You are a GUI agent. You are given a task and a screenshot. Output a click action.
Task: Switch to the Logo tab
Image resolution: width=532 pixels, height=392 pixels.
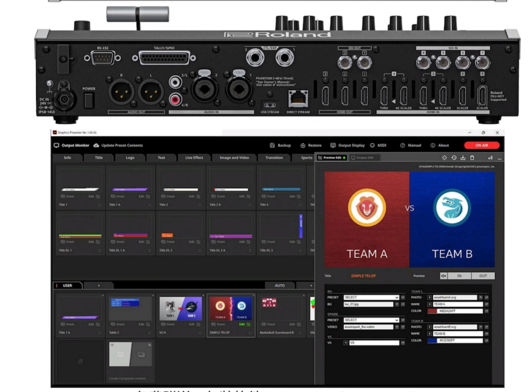coord(130,158)
